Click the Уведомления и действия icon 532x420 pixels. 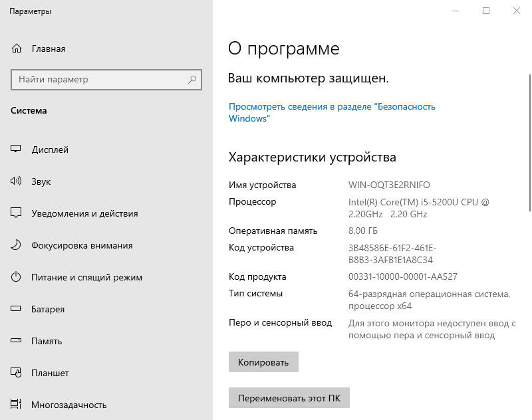tap(17, 214)
